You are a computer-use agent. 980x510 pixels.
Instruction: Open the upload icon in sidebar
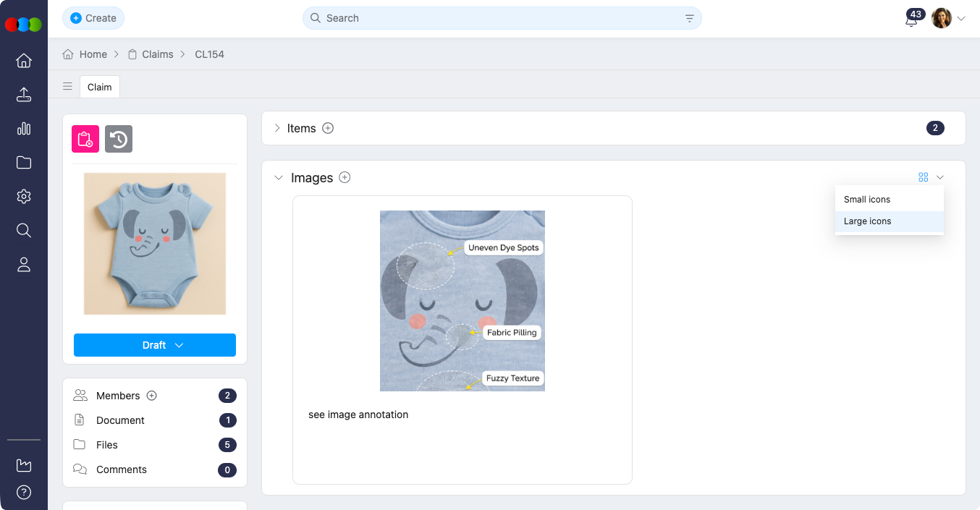click(x=24, y=95)
